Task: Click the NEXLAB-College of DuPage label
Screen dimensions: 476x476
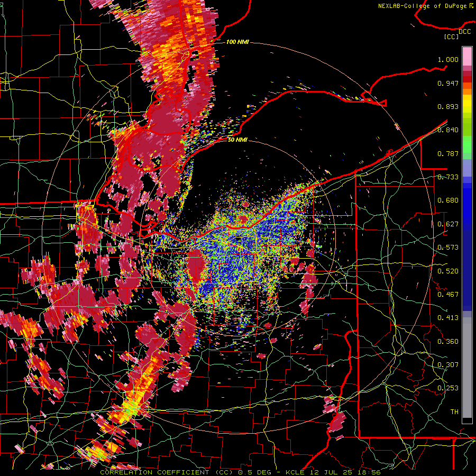Action: 422,6
